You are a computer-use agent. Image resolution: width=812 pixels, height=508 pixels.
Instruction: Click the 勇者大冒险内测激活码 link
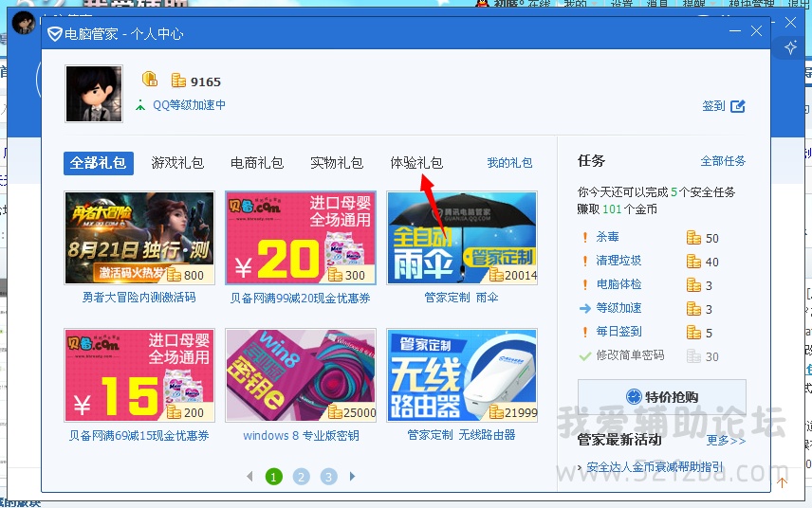click(138, 298)
